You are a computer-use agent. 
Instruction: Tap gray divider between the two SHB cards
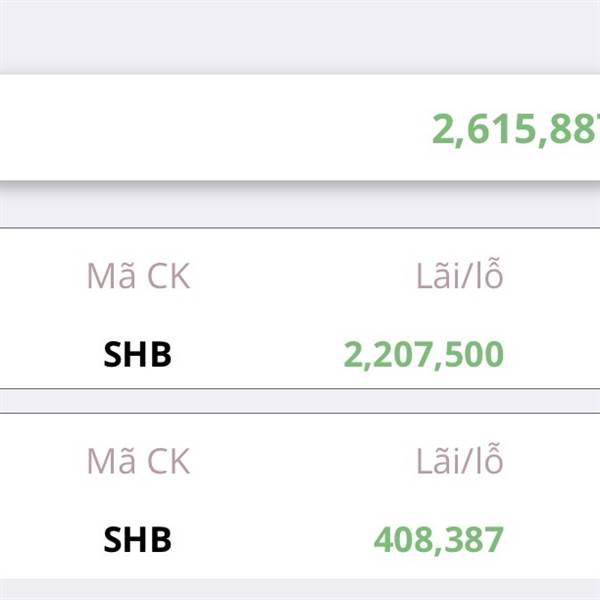coord(300,401)
